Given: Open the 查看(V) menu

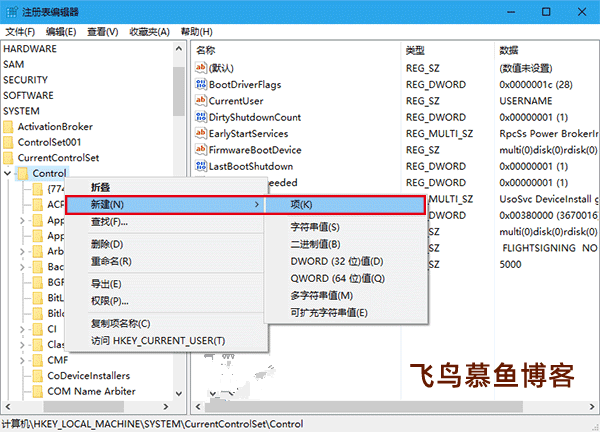Looking at the screenshot, I should 103,32.
